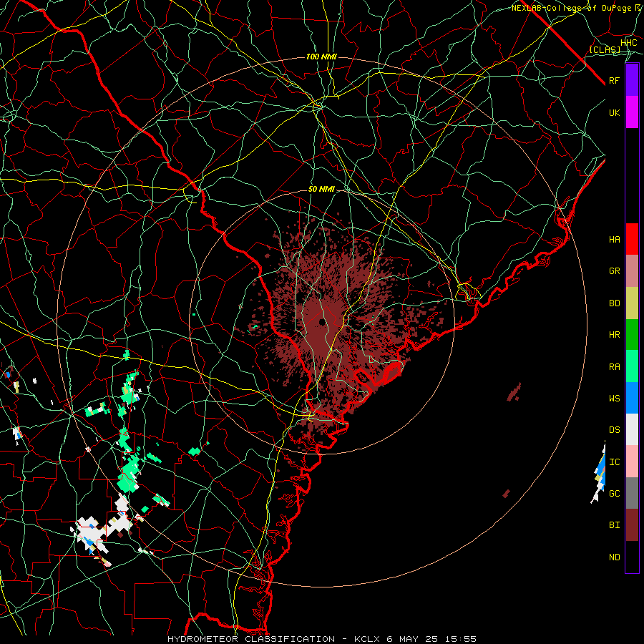Click the "KCLX" station identifier in caption
This screenshot has height=644, width=644.
pyautogui.click(x=367, y=639)
